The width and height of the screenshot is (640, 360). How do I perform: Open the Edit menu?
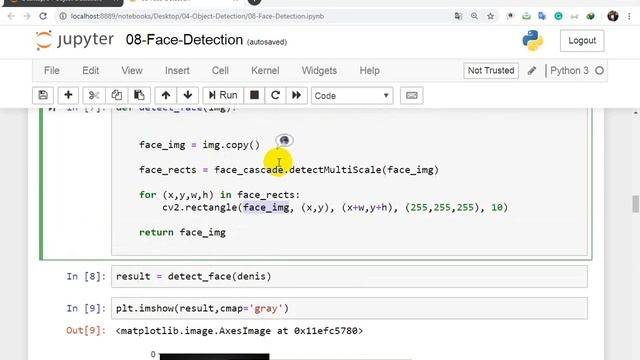pyautogui.click(x=91, y=71)
